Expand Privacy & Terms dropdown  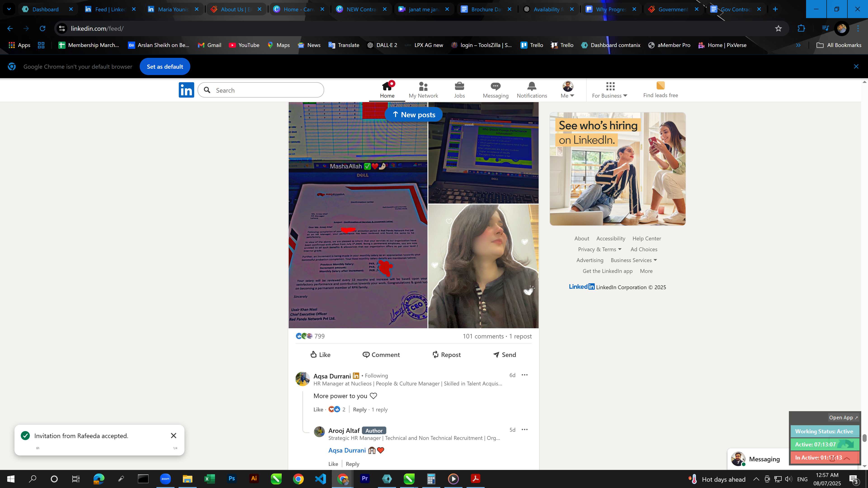[x=599, y=249]
